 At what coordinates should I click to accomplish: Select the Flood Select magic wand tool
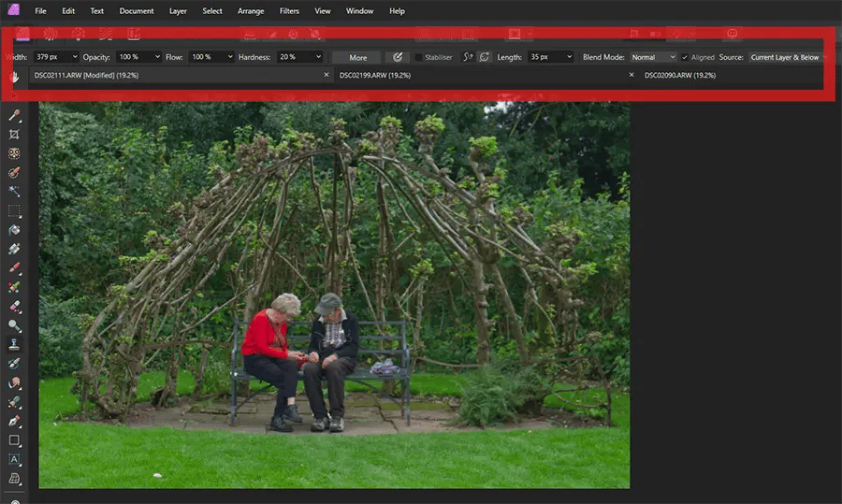click(14, 191)
